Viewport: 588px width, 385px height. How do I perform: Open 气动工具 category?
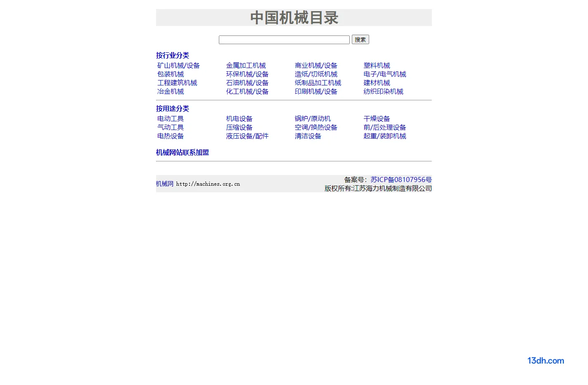point(171,128)
